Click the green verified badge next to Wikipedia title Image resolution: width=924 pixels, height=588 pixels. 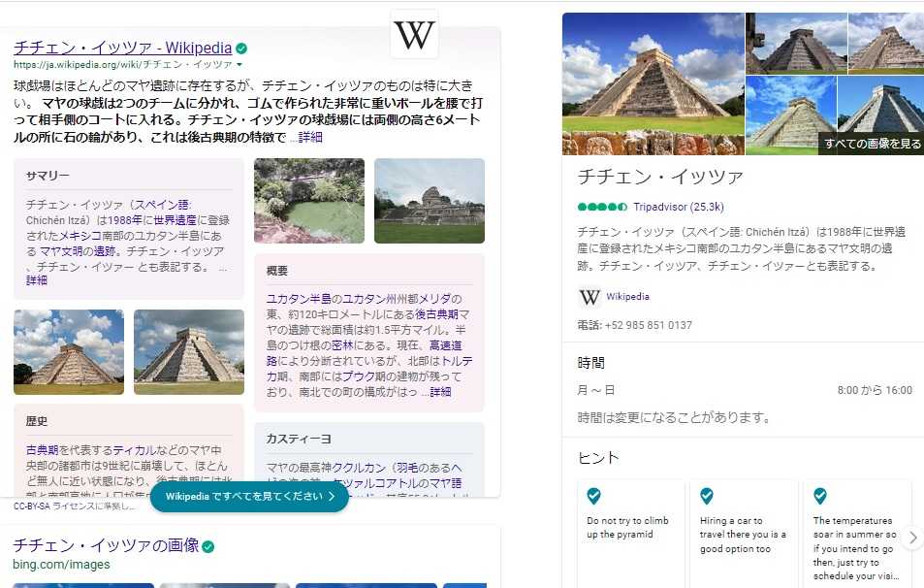tap(241, 49)
